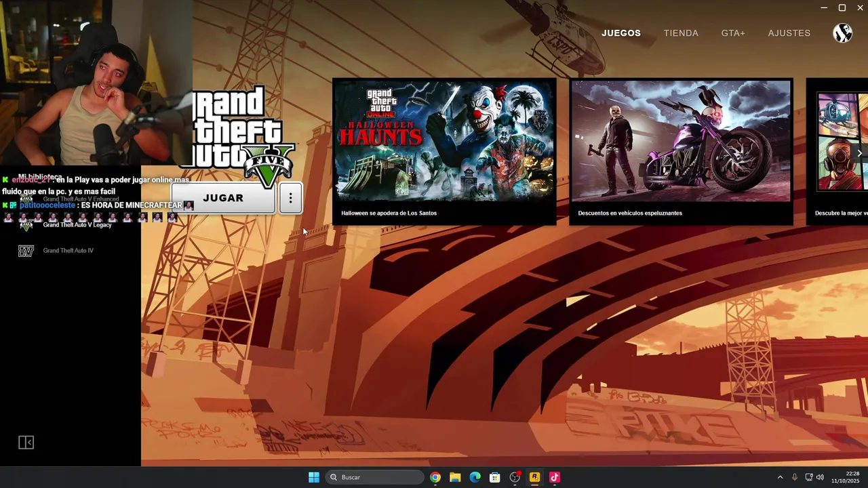Select Grand Theft Auto IV in library

click(x=68, y=251)
